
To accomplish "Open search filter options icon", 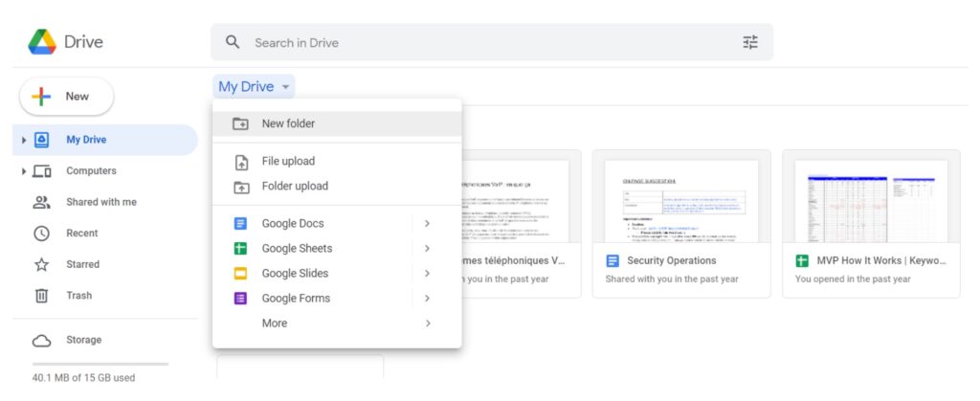I will point(750,42).
